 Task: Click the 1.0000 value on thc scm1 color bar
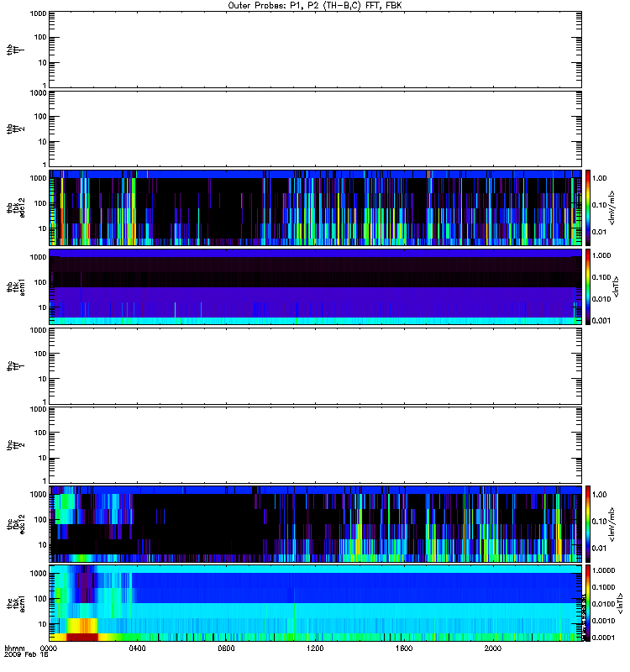tap(603, 570)
